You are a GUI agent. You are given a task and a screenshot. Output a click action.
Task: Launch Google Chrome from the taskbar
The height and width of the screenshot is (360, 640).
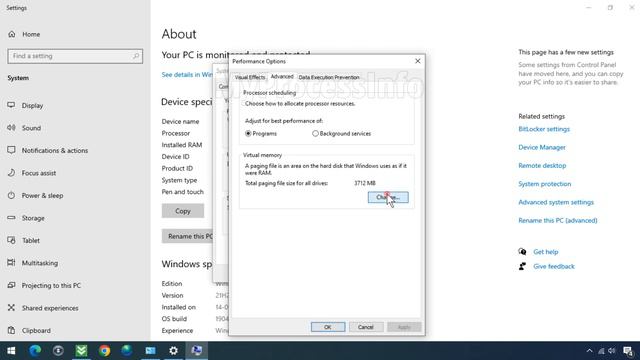(104, 351)
